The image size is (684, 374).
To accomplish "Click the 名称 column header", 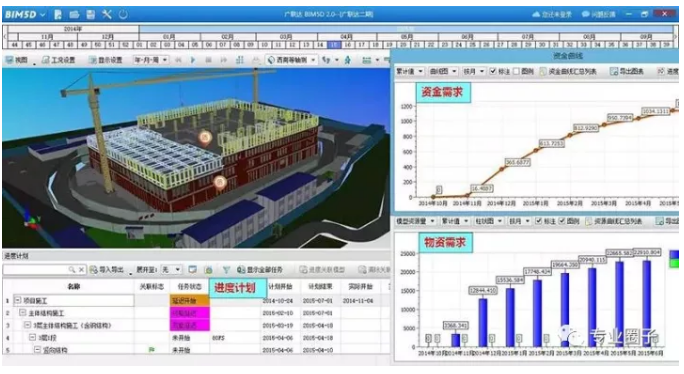I will tap(74, 286).
